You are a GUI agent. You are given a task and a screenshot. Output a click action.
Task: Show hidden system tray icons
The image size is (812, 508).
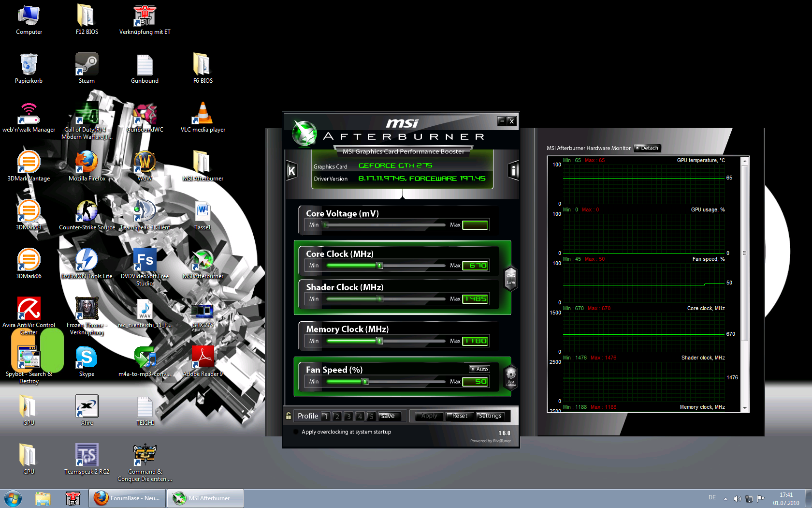tap(725, 498)
